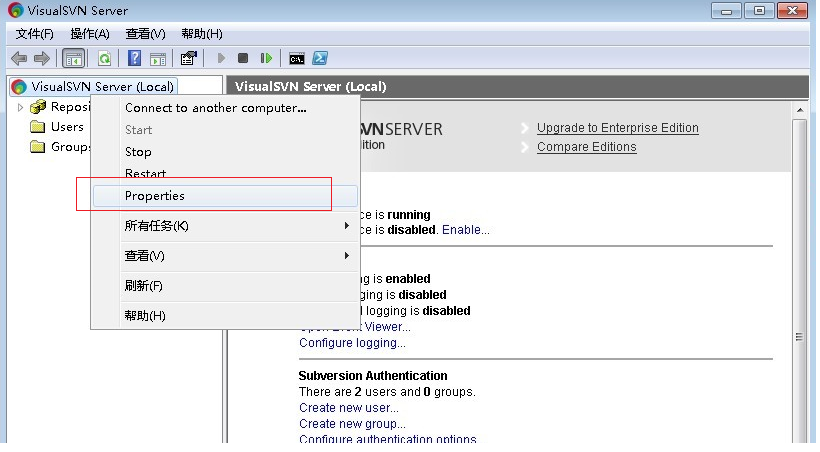
Task: Click the green Refresh toolbar icon
Action: point(105,58)
